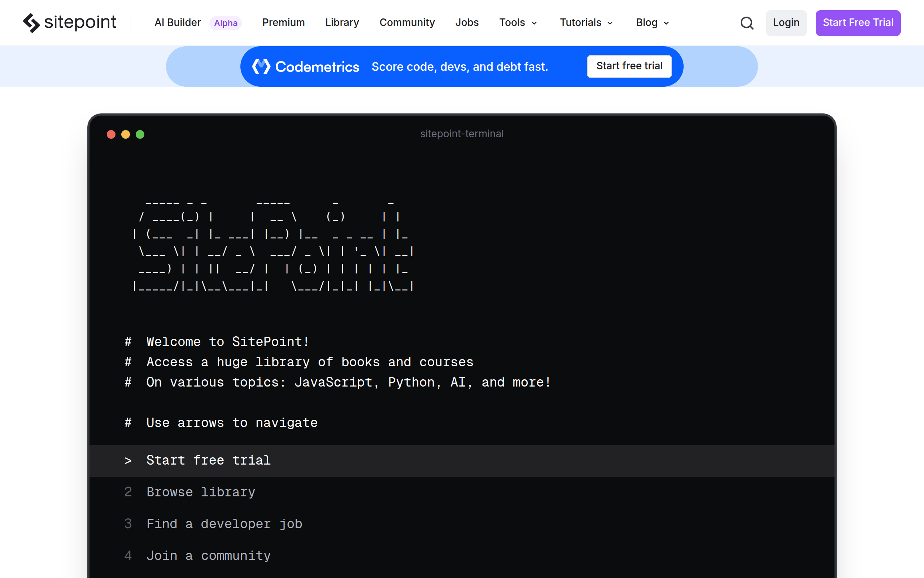Image resolution: width=924 pixels, height=578 pixels.
Task: Click the banner tagline Score code, devs, and debt fast.
Action: (x=460, y=66)
